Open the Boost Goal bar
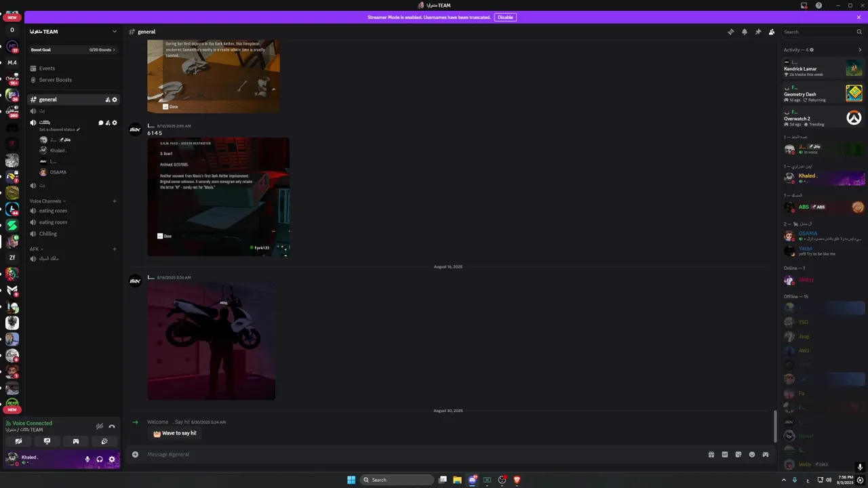 coord(73,49)
